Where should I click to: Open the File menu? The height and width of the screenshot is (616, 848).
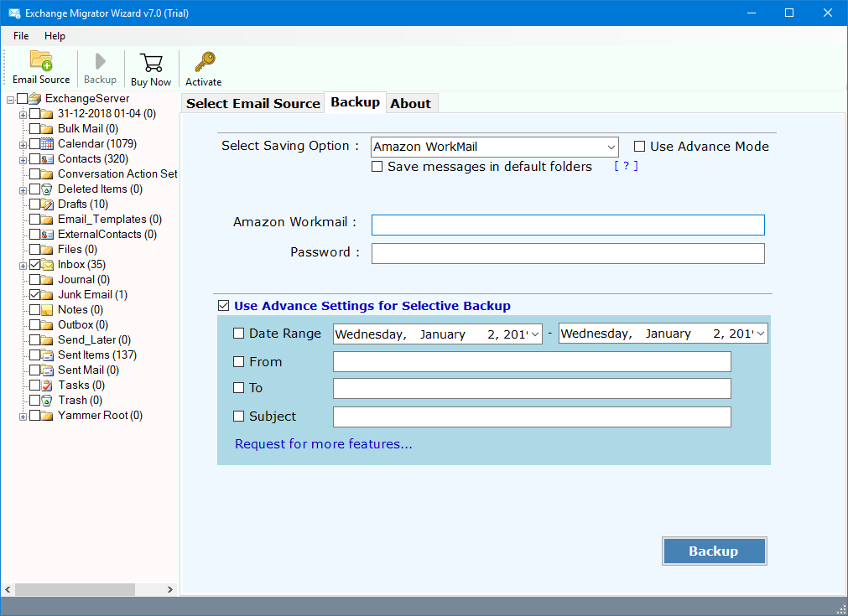point(21,36)
